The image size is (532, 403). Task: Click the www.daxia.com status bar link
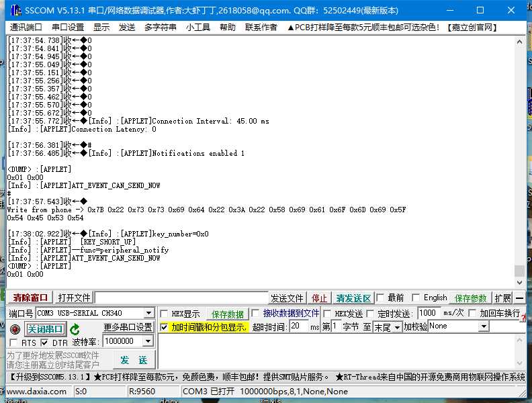(37, 392)
